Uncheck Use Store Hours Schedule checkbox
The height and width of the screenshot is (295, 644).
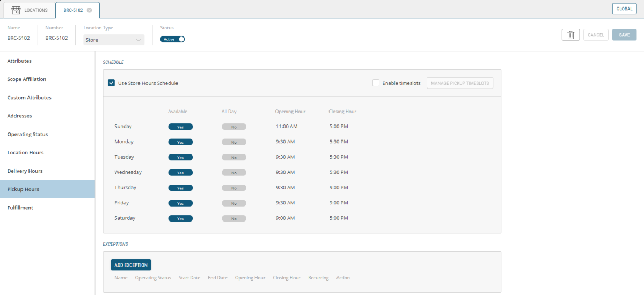112,83
